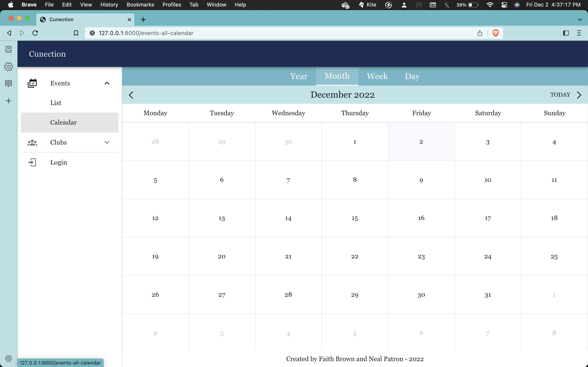Click the Events calendar icon in sidebar
588x367 pixels.
tap(32, 83)
